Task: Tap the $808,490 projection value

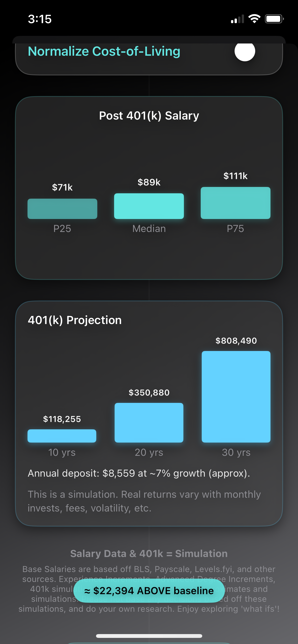Action: click(236, 341)
